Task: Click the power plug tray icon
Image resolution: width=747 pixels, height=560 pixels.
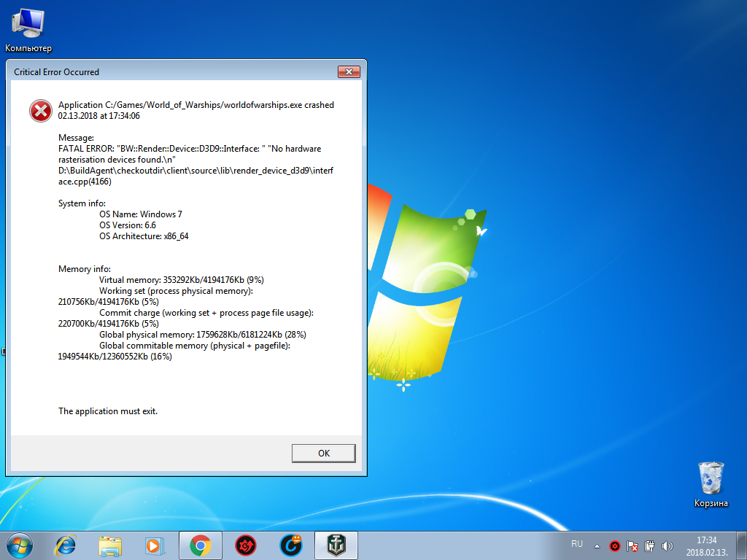Action: point(649,545)
